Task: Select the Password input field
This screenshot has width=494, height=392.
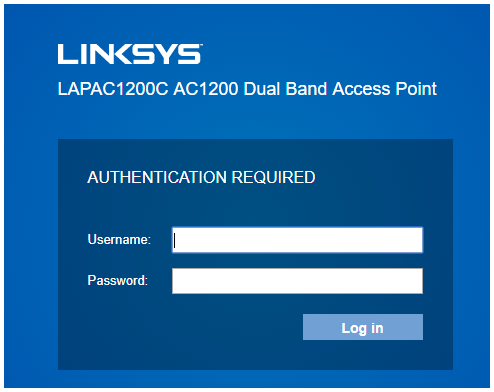Action: click(297, 281)
